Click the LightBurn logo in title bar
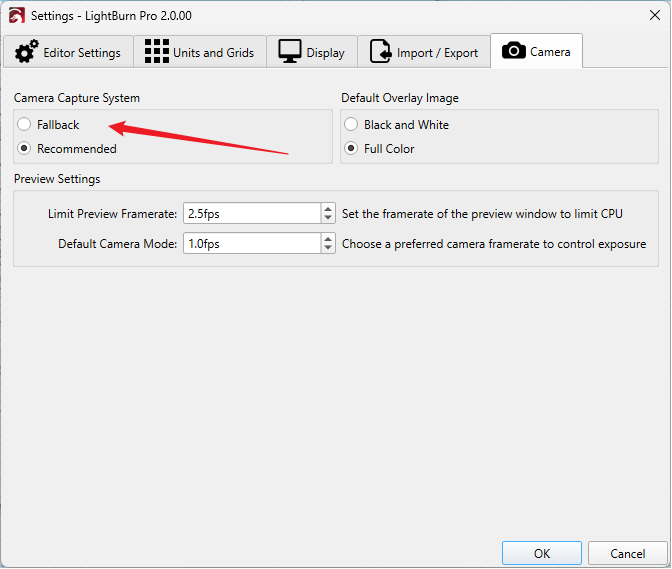Image resolution: width=672 pixels, height=569 pixels. (x=17, y=15)
